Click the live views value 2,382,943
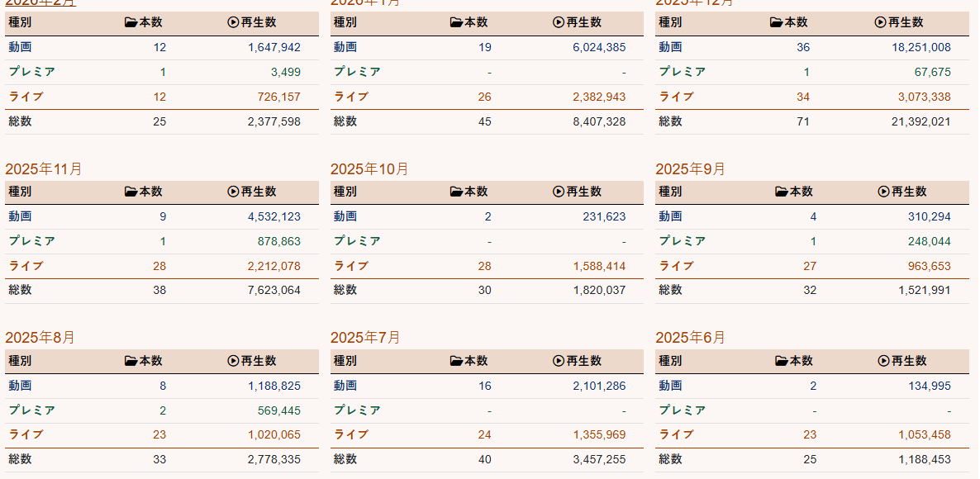Screen dimensions: 980x479 599,97
